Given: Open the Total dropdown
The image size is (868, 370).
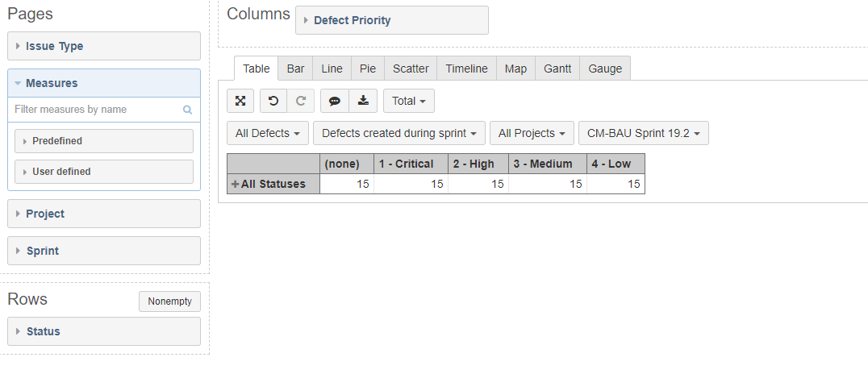Looking at the screenshot, I should click(x=408, y=101).
